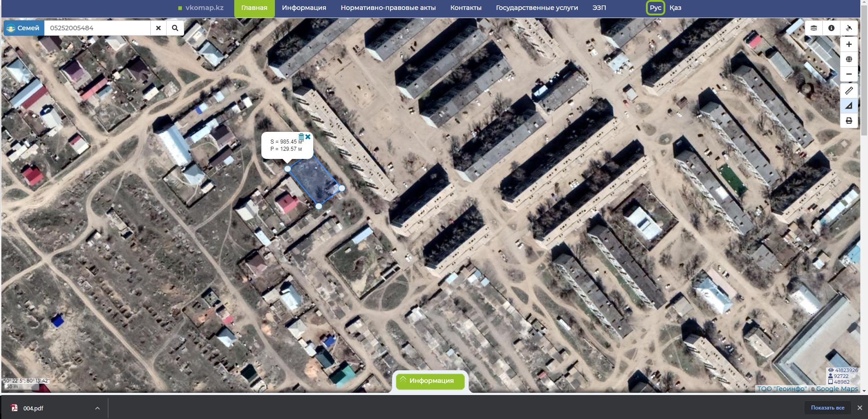Go to the Государственные услуги menu
Screen dimensions: 868x419
(537, 8)
